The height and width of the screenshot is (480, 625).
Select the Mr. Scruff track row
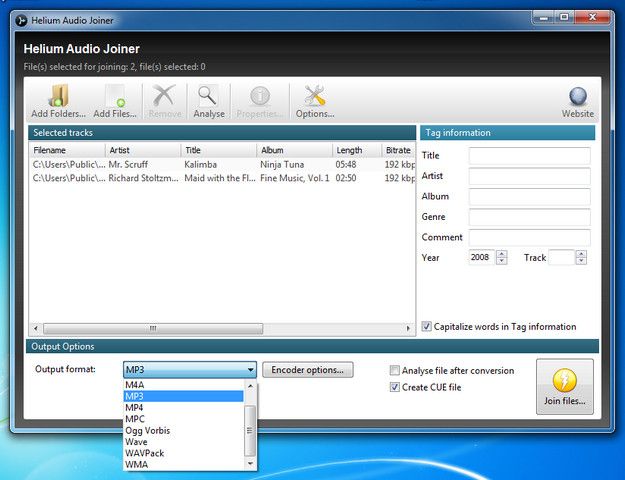coord(222,164)
